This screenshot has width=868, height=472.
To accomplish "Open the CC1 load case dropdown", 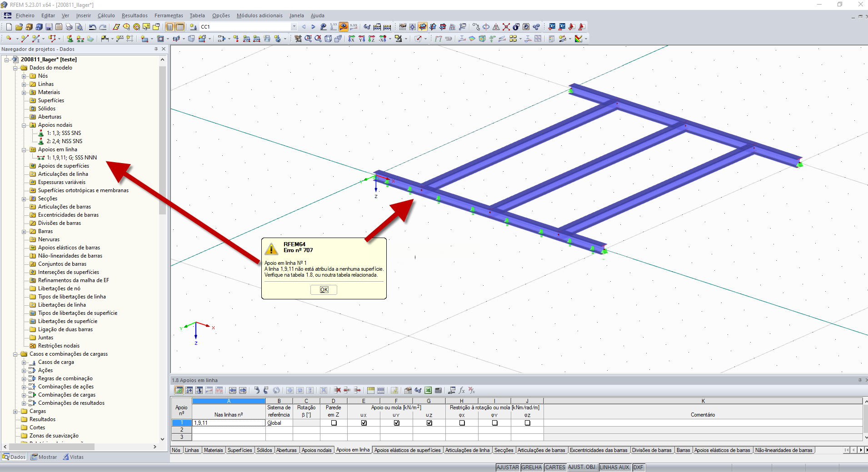I will (x=294, y=27).
